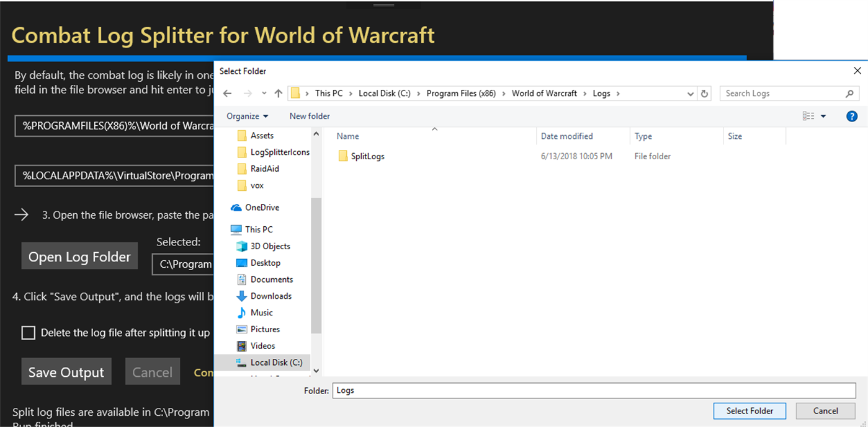Click the SplitLogs date 6/13/2018 10:05 PM

point(576,156)
